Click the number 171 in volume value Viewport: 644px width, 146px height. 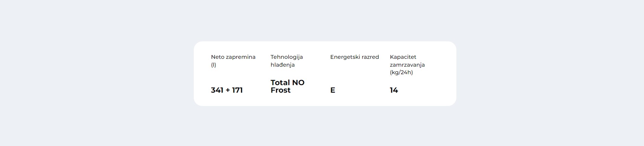237,90
